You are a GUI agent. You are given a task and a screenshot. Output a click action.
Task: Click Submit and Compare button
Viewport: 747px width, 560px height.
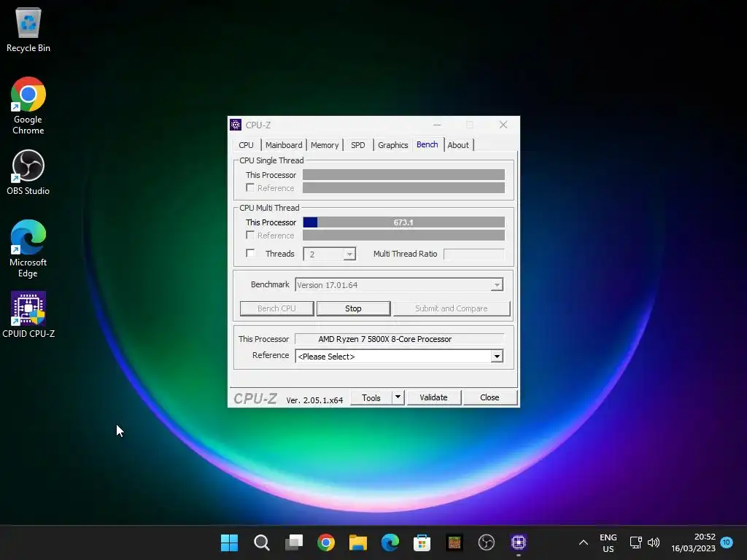[451, 308]
